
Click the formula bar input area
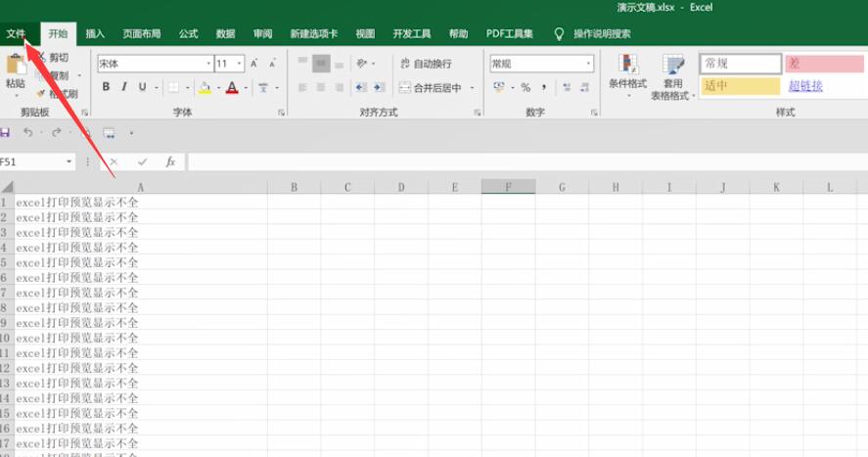click(527, 161)
